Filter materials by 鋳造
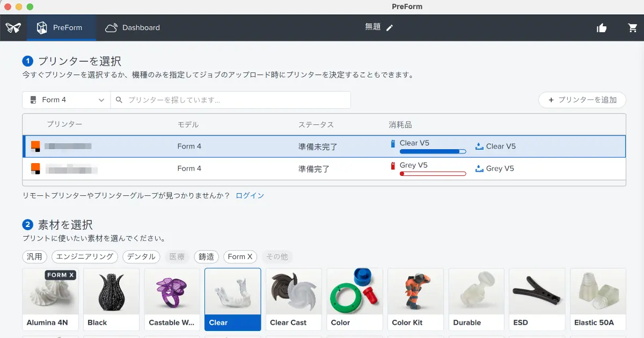Viewport: 644px width, 338px height. (207, 257)
